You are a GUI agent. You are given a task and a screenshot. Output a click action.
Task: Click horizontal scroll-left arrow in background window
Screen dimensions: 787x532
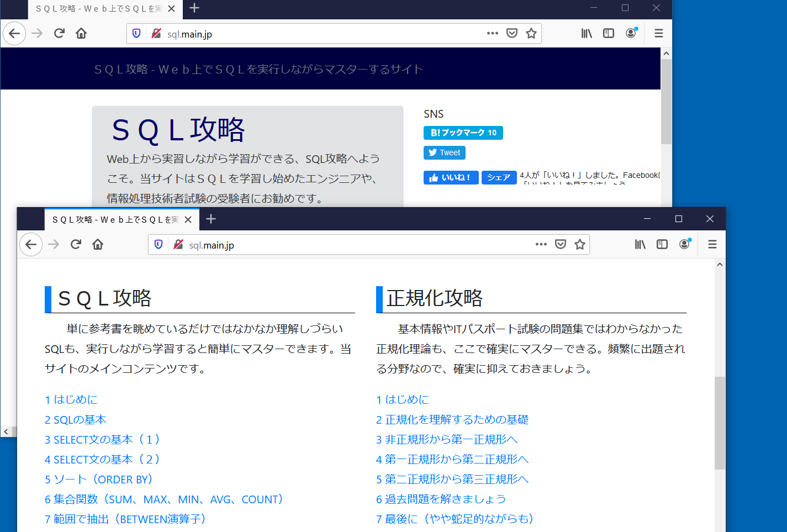(6, 431)
